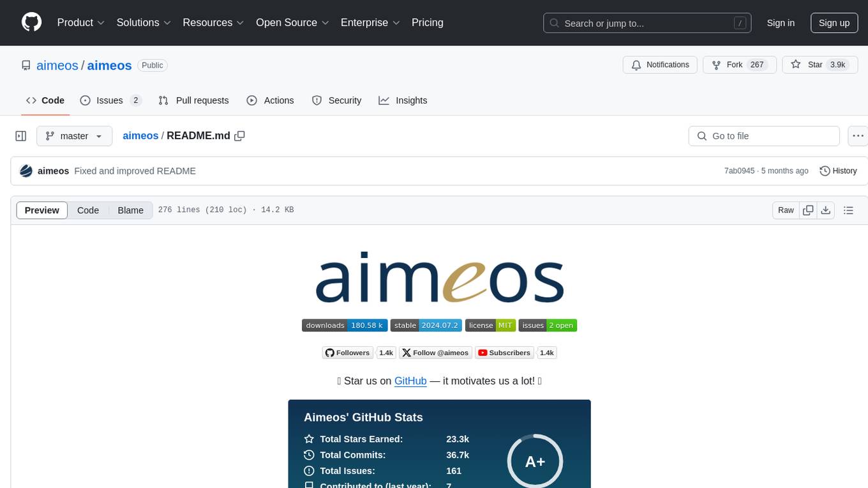Screen dimensions: 868x488
Task: Expand the Solutions menu
Action: coord(144,22)
